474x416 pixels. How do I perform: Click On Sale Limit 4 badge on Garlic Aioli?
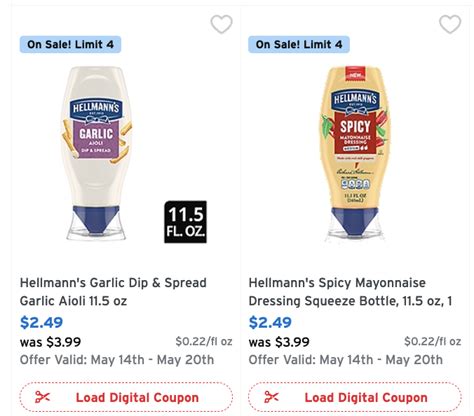pyautogui.click(x=70, y=44)
